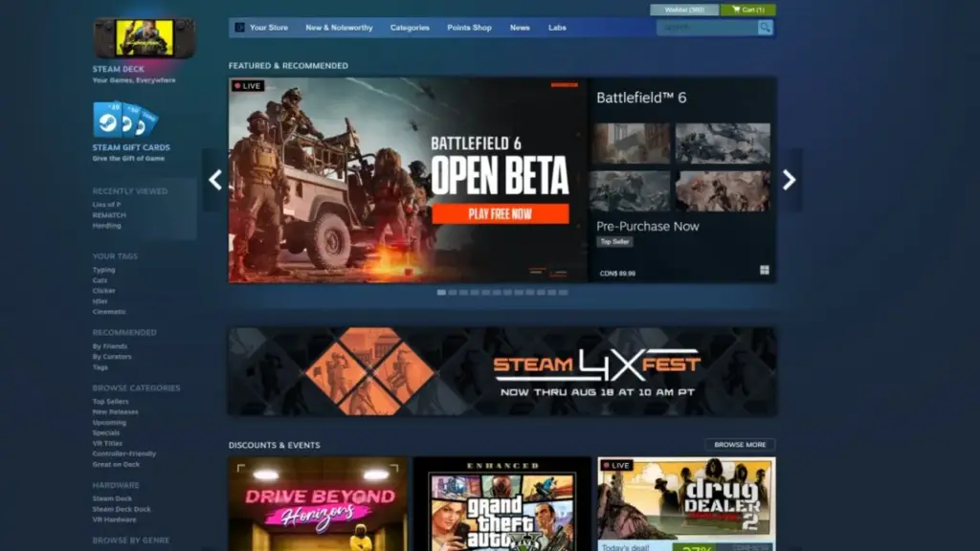Open the Points Shop tab
The width and height of the screenshot is (980, 551).
click(469, 28)
